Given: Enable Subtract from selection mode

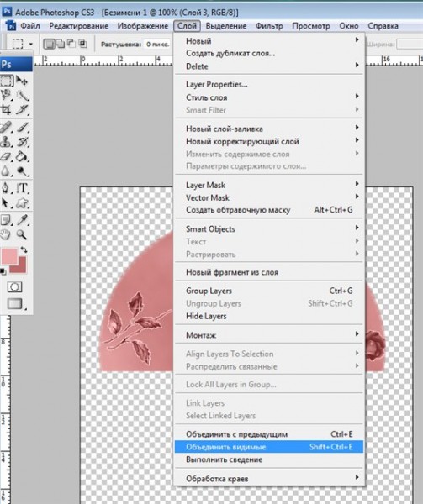Looking at the screenshot, I should coord(71,44).
